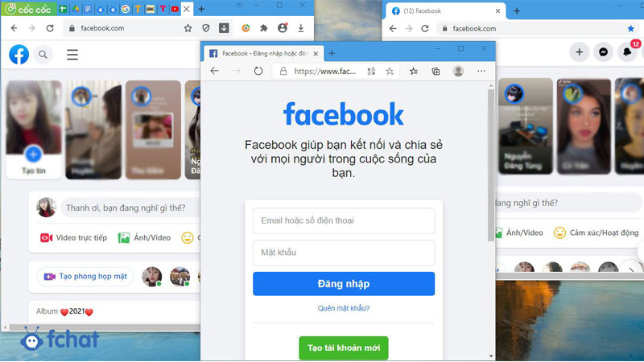
Task: Open Facebook search in the Coc Coc window
Action: pyautogui.click(x=43, y=54)
